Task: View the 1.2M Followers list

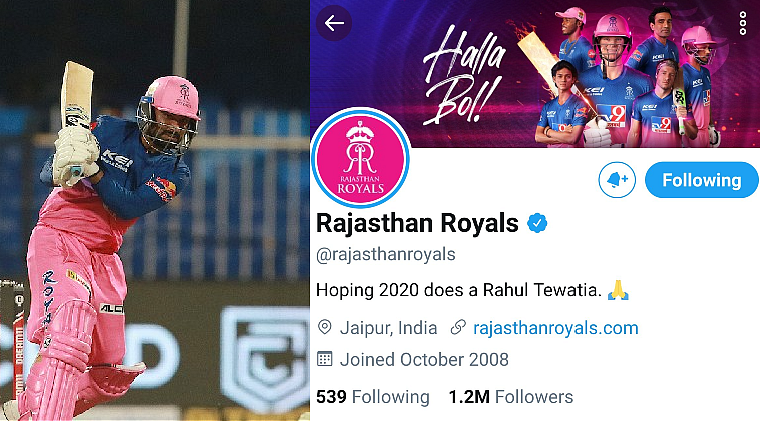Action: click(x=511, y=397)
